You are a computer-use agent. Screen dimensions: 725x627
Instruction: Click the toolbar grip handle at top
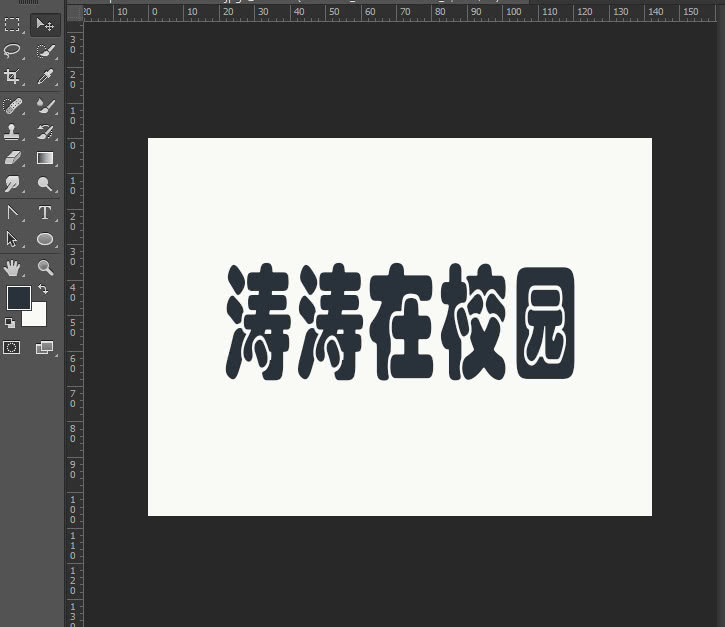point(29,2)
